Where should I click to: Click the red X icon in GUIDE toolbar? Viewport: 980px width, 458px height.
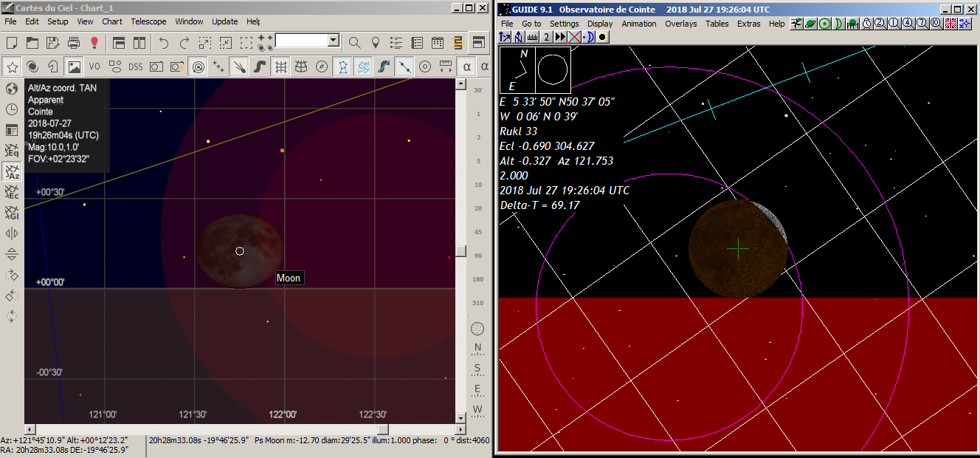point(574,37)
